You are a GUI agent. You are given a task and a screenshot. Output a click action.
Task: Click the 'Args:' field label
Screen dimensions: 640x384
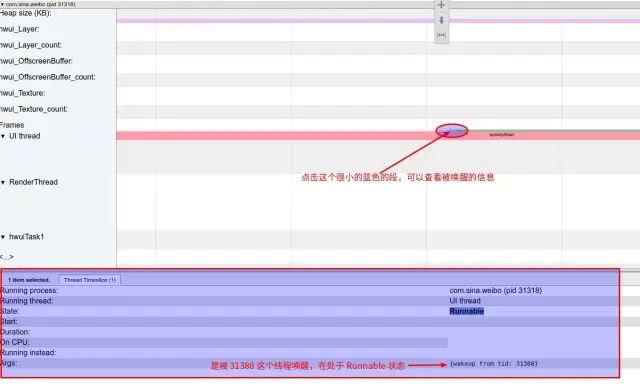pos(9,363)
